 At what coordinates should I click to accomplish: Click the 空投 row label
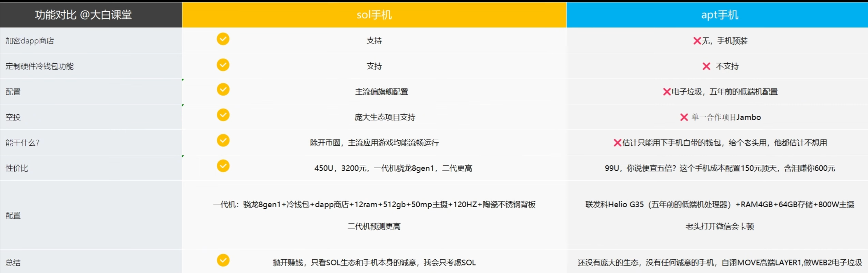coord(13,117)
